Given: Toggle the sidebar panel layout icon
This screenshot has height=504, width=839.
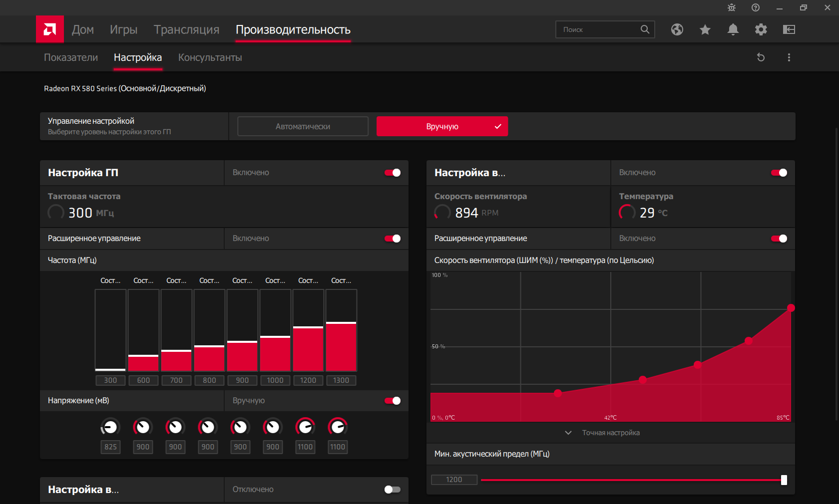Looking at the screenshot, I should pyautogui.click(x=789, y=29).
